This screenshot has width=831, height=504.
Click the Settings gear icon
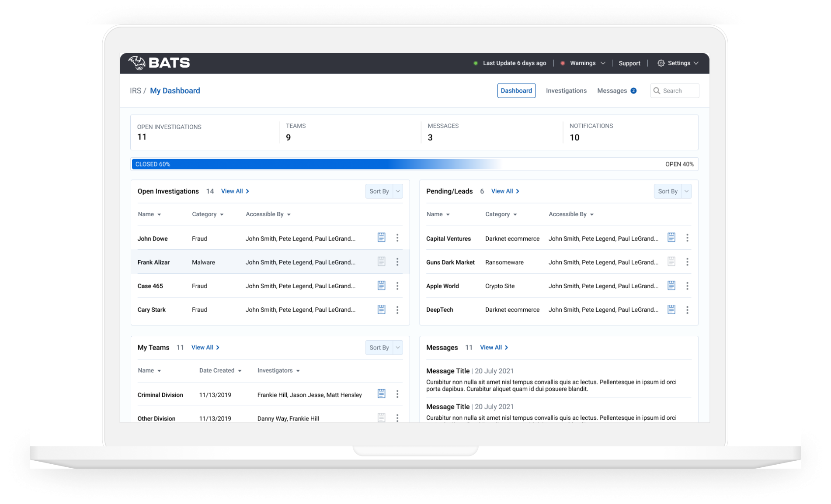tap(661, 63)
